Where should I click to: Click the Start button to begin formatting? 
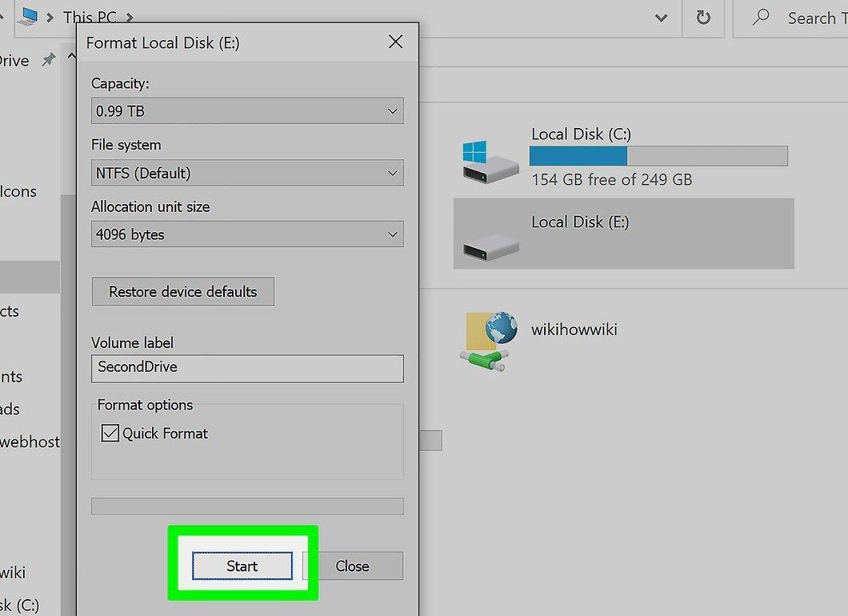click(x=242, y=566)
